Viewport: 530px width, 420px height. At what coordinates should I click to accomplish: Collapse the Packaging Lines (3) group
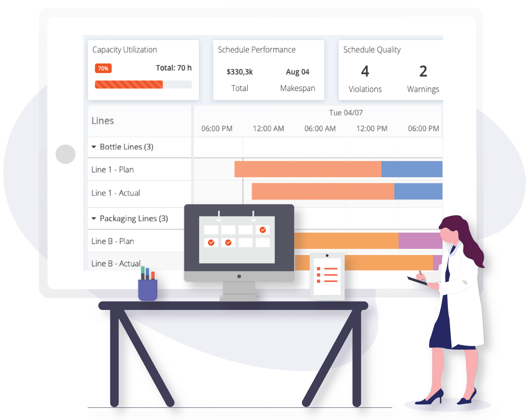[x=94, y=218]
